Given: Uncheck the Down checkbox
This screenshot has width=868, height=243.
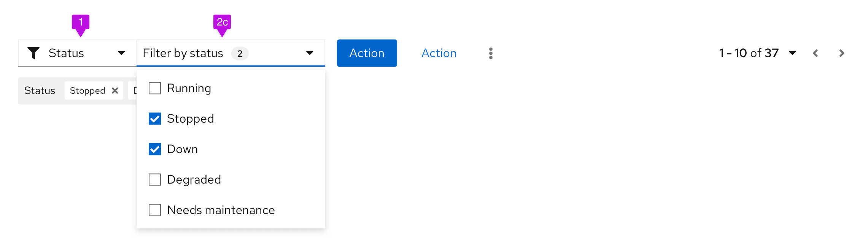Looking at the screenshot, I should [155, 149].
